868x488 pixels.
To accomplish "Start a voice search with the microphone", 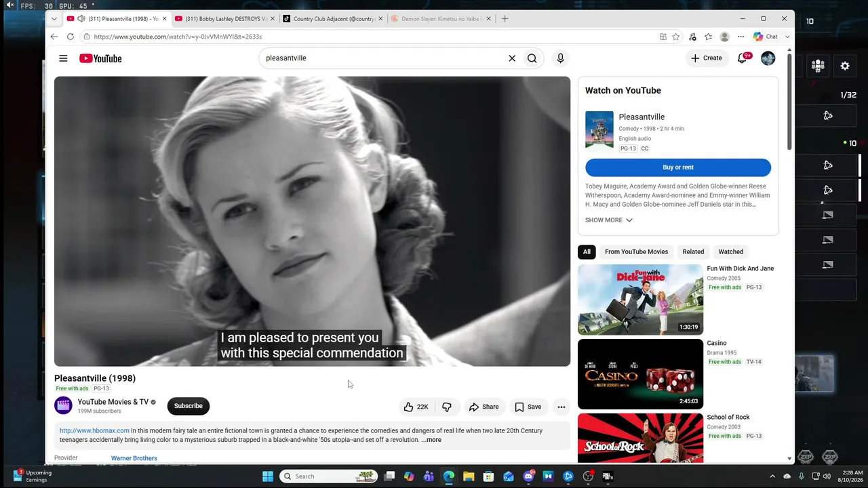I will click(560, 58).
